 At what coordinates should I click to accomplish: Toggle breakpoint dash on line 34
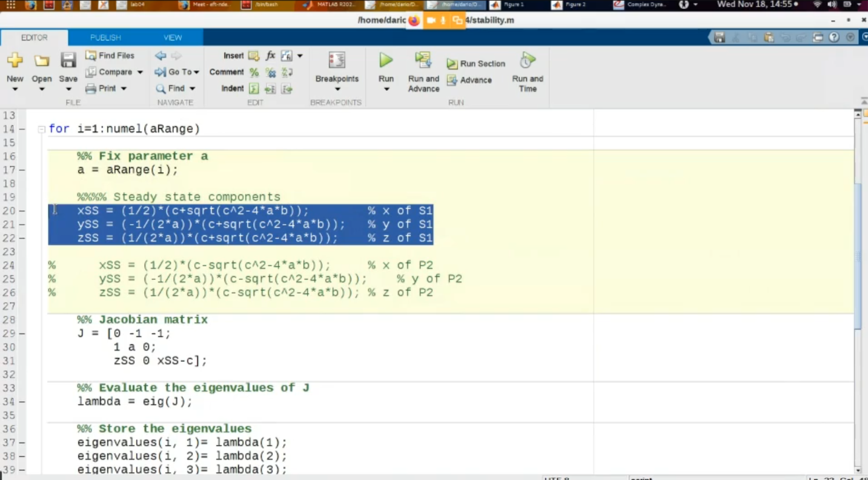(x=22, y=402)
